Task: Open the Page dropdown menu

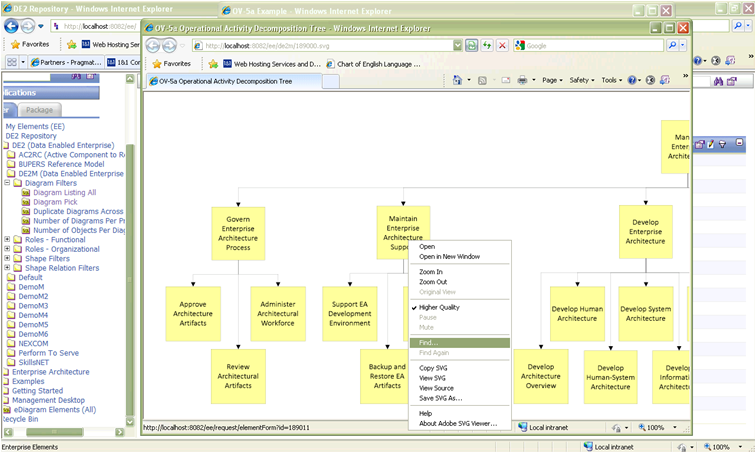Action: click(552, 80)
